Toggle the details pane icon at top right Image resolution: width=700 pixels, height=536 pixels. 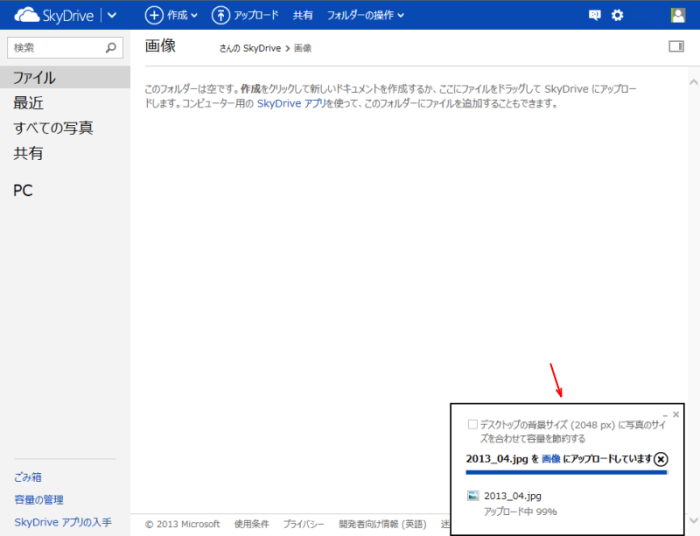click(x=676, y=47)
